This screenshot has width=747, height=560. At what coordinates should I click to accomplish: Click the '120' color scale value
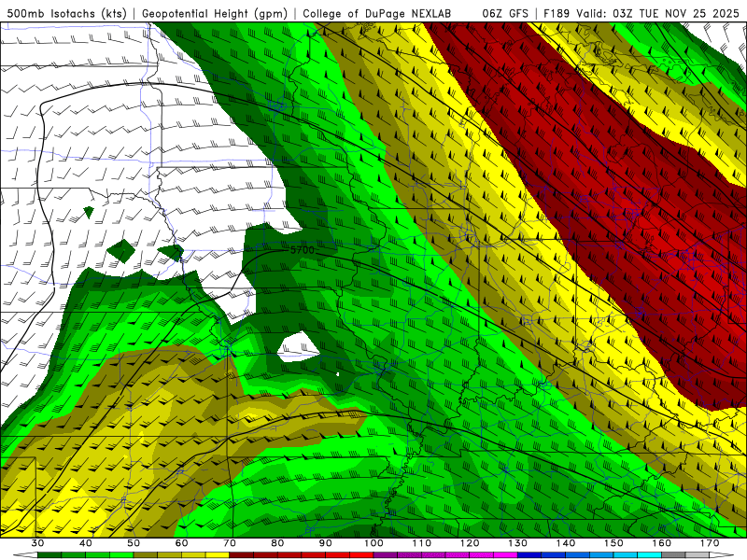coord(470,543)
